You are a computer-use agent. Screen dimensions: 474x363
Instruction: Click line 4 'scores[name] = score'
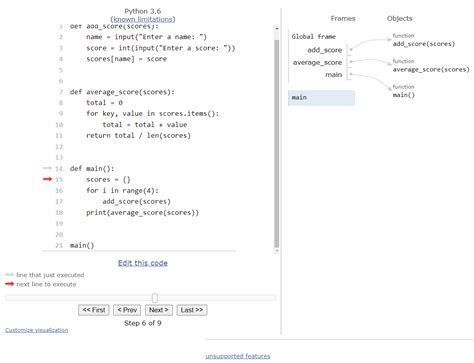pos(126,59)
